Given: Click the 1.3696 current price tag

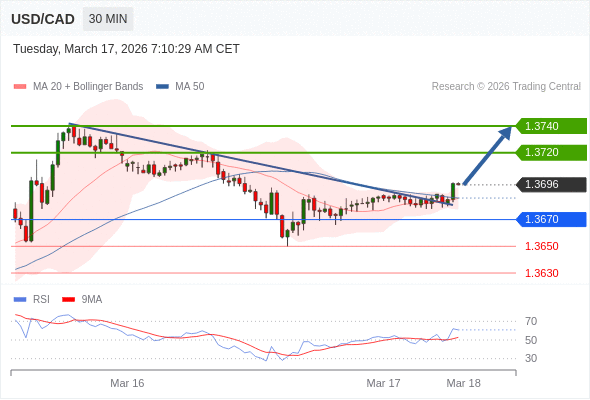Looking at the screenshot, I should (551, 184).
